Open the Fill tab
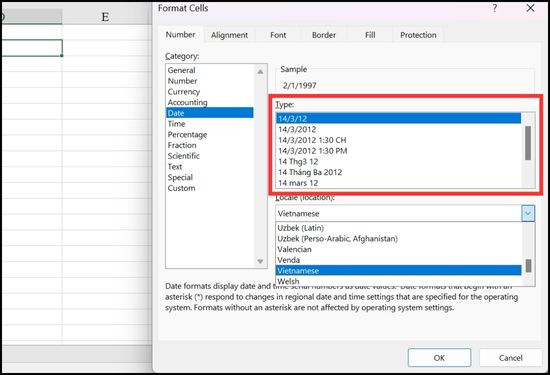This screenshot has height=375, width=550. 370,35
